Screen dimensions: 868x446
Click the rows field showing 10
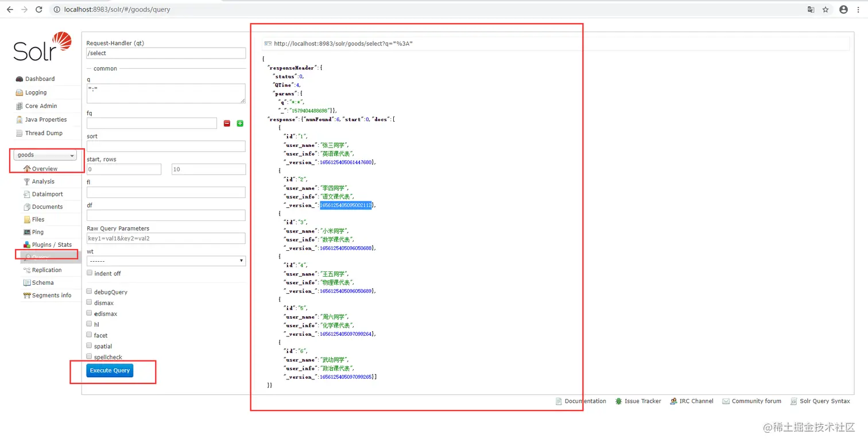tap(208, 169)
